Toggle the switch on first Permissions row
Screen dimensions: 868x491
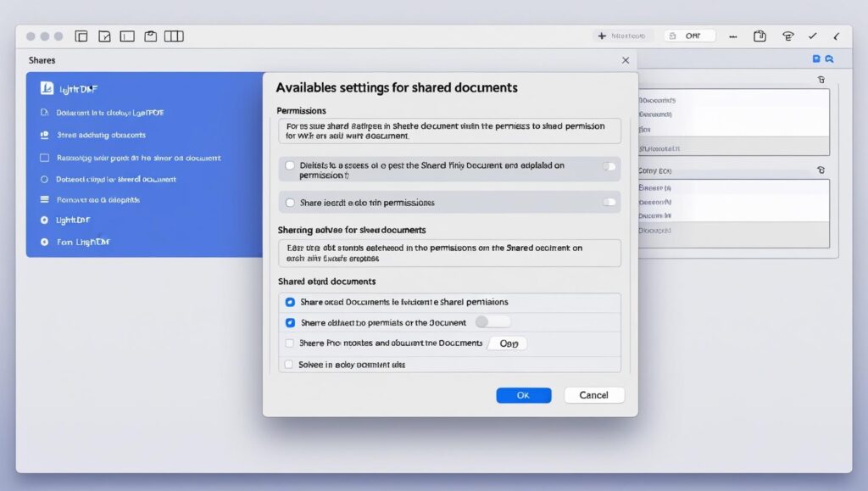(x=609, y=166)
